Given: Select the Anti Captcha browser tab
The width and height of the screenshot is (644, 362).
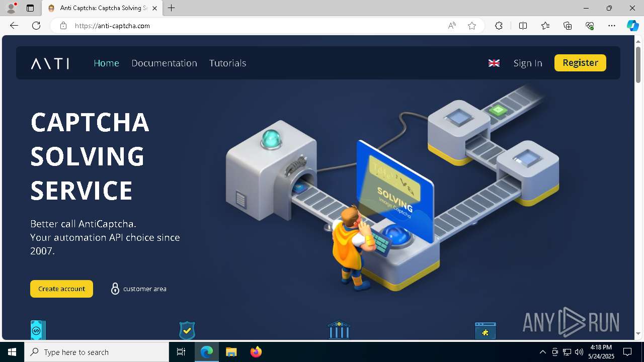Looking at the screenshot, I should tap(102, 8).
